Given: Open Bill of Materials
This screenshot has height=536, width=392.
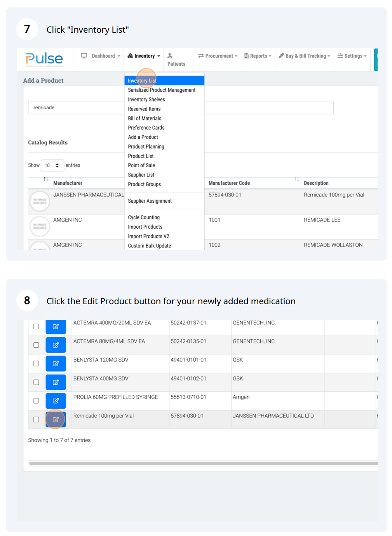Looking at the screenshot, I should coord(145,118).
